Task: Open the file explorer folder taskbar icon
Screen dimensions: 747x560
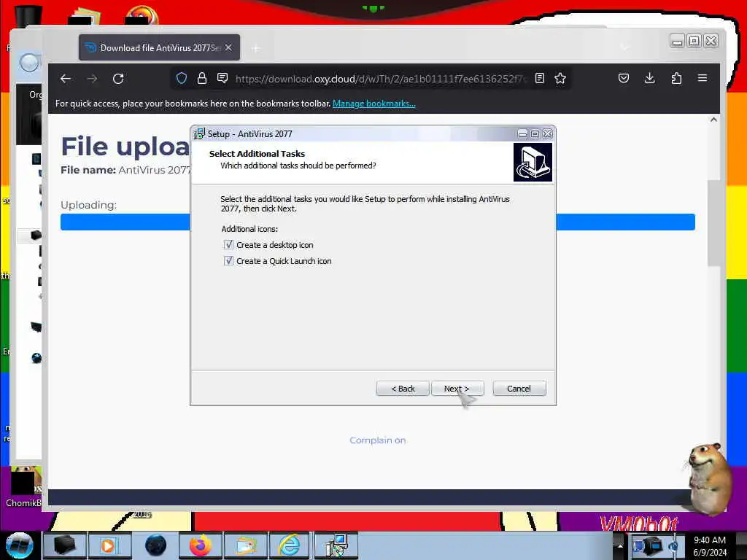Action: 245,545
